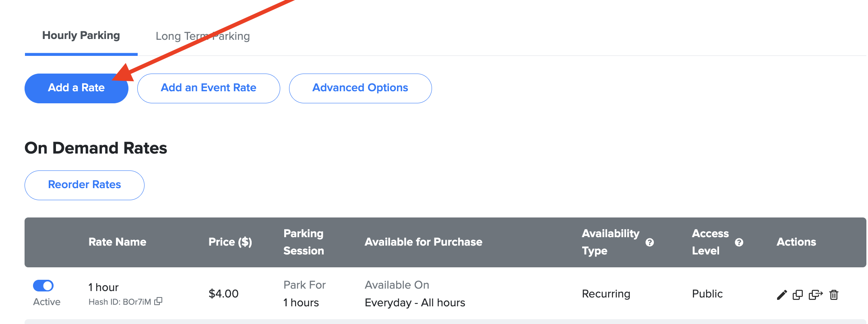This screenshot has height=324, width=868.
Task: Open the Long Term Parking tab
Action: [x=203, y=36]
